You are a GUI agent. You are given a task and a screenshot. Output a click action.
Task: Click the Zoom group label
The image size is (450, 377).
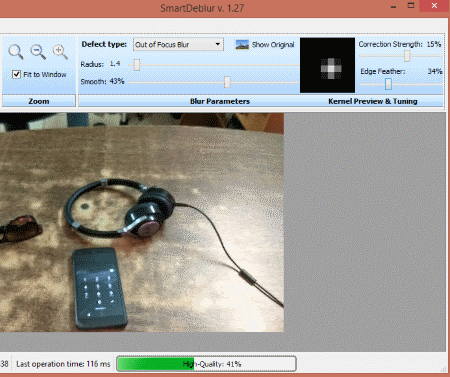[x=39, y=101]
